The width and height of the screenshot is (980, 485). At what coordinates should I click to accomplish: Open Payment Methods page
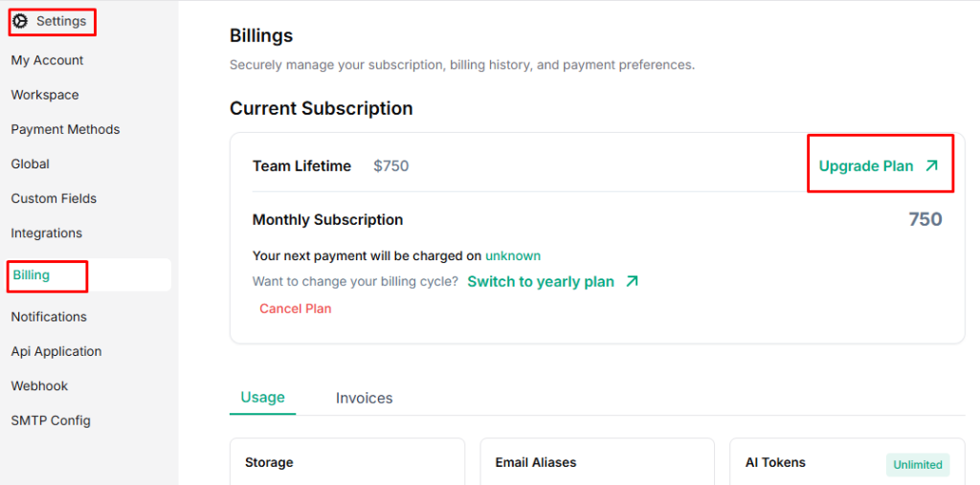[65, 129]
